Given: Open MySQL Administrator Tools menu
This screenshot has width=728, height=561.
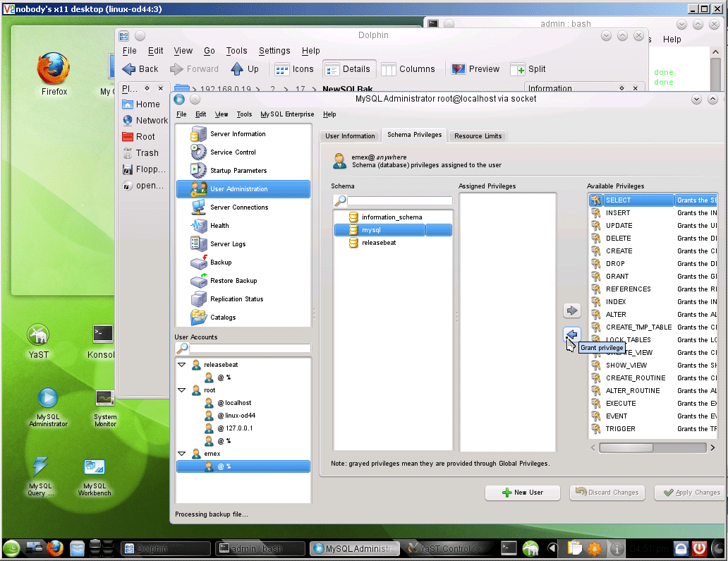Looking at the screenshot, I should pos(244,114).
